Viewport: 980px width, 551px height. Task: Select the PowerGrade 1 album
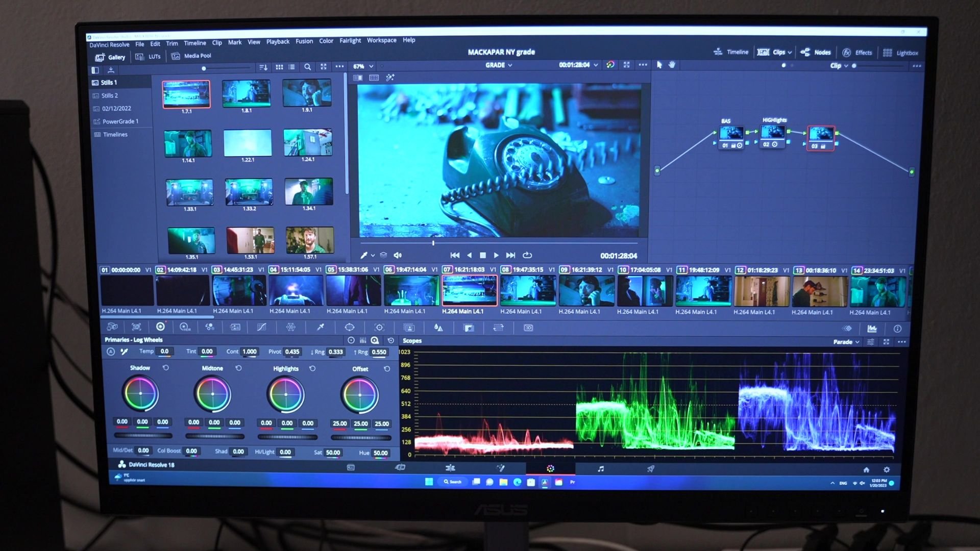tap(120, 121)
